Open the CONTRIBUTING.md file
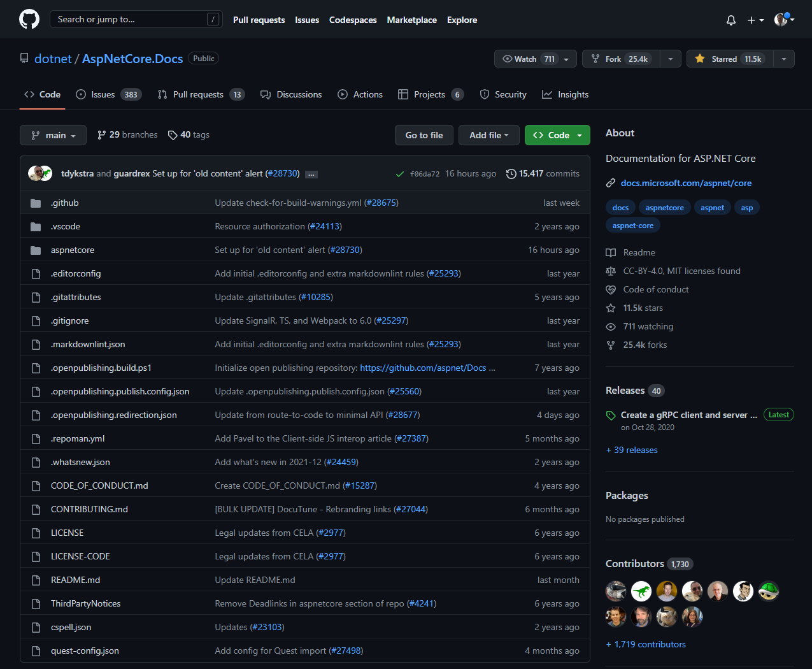This screenshot has height=669, width=812. (89, 510)
